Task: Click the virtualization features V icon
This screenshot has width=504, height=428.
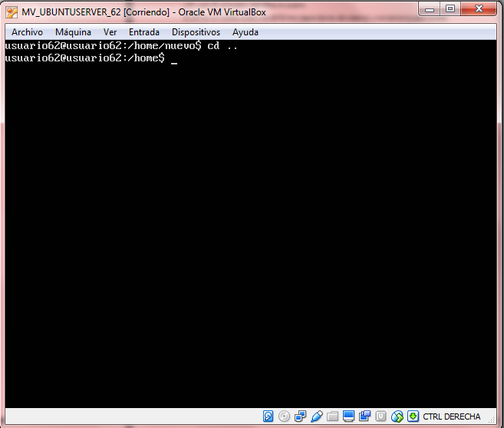Action: (x=381, y=416)
